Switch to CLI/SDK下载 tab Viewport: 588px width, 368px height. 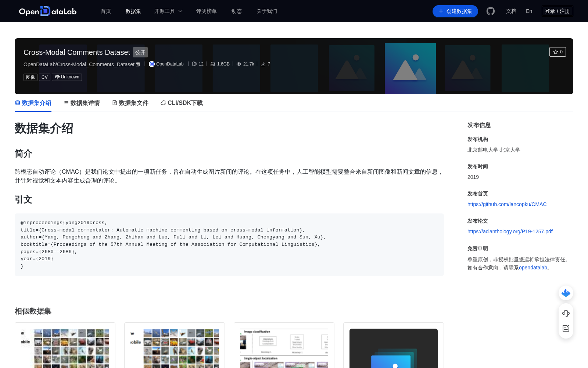point(182,103)
